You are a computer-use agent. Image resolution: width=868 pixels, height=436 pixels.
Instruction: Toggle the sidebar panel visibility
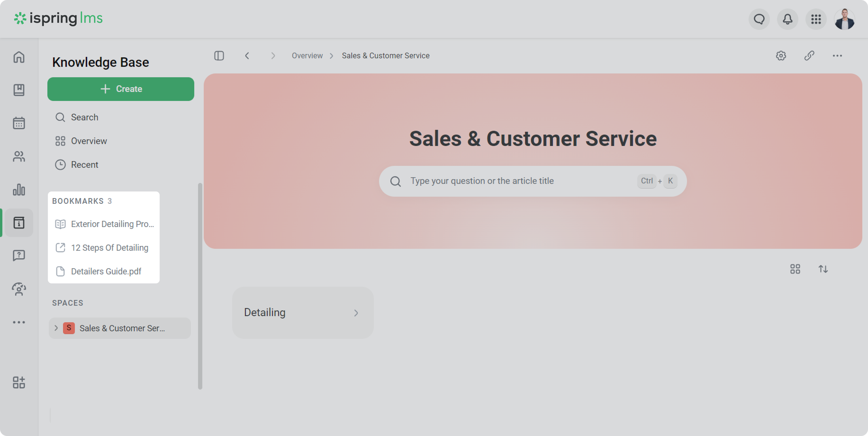[219, 56]
